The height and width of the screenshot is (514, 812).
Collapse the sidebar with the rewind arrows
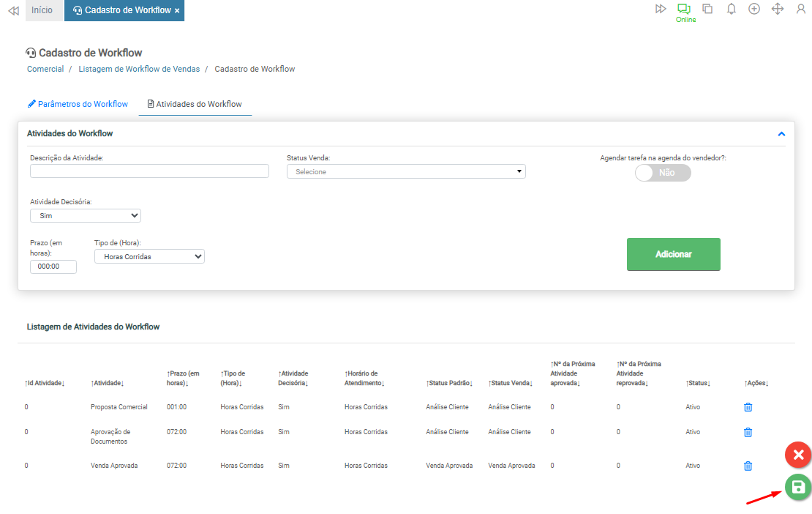[x=12, y=10]
